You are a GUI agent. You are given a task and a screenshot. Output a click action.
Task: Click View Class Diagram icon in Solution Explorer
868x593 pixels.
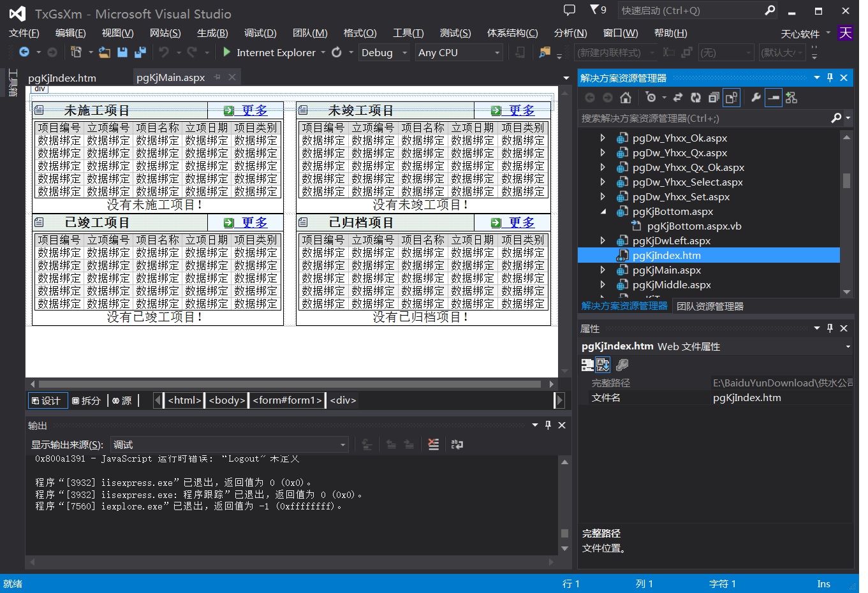click(x=791, y=98)
